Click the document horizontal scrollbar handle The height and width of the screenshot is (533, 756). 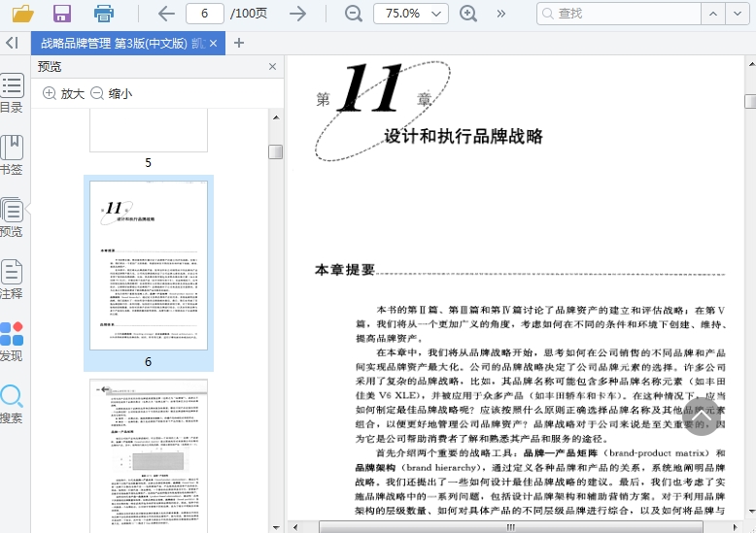click(x=510, y=527)
